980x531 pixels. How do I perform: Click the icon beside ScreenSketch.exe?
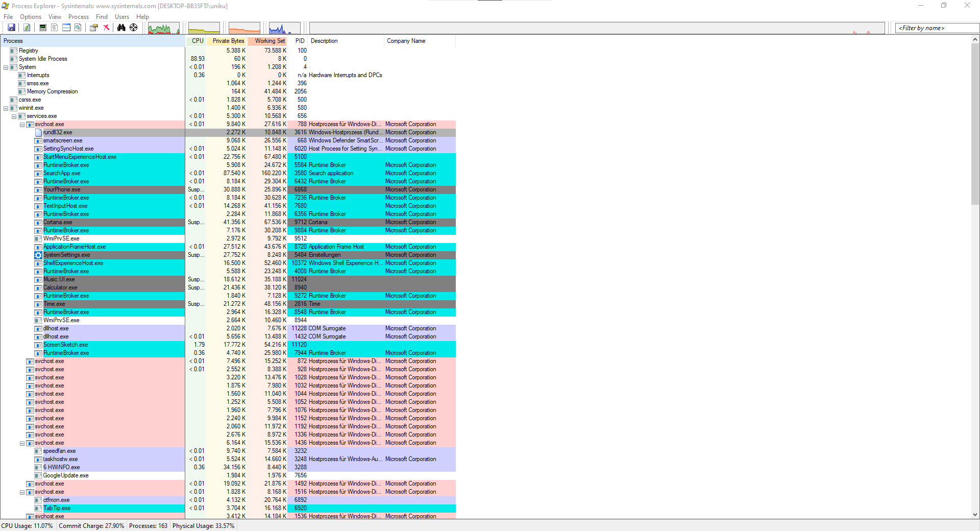pos(38,345)
